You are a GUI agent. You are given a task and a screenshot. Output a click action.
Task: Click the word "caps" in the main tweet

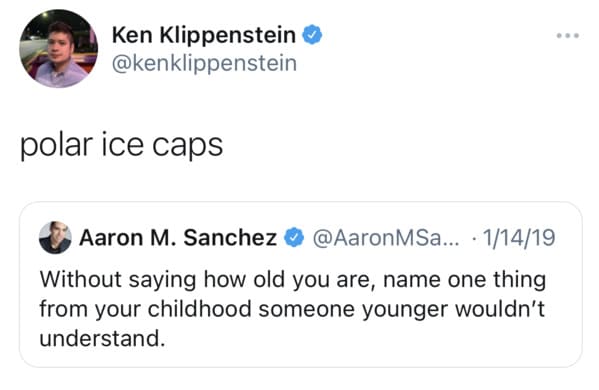[187, 146]
